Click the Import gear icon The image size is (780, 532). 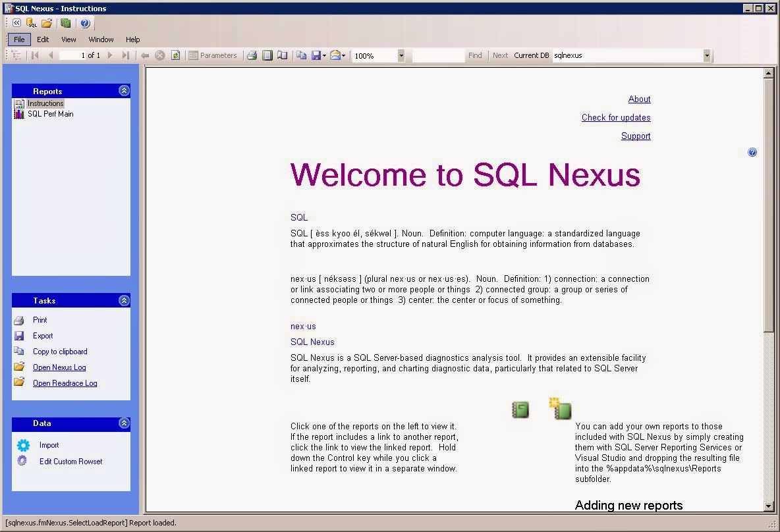(23, 445)
